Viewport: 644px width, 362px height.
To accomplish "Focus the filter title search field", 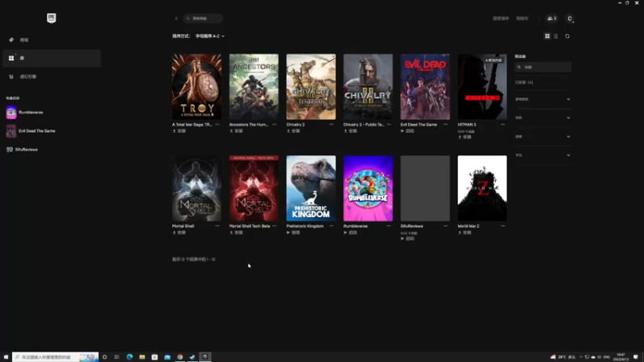I will coord(543,67).
